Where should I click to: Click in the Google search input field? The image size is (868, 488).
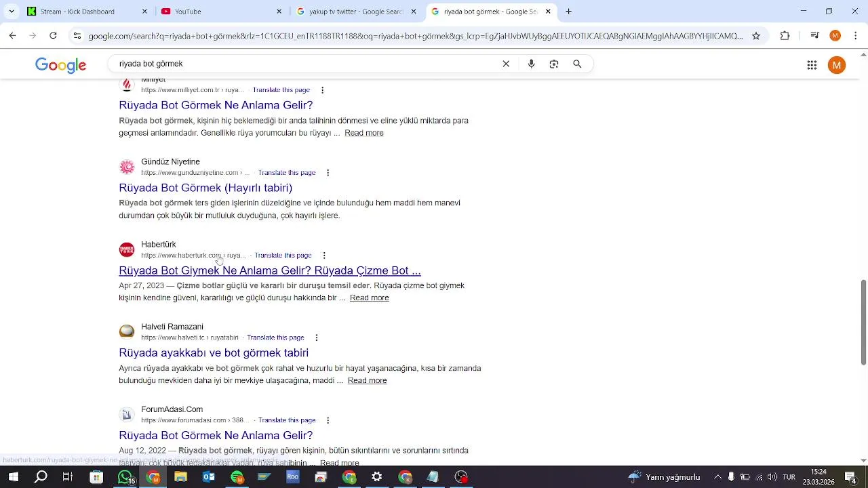click(x=305, y=64)
